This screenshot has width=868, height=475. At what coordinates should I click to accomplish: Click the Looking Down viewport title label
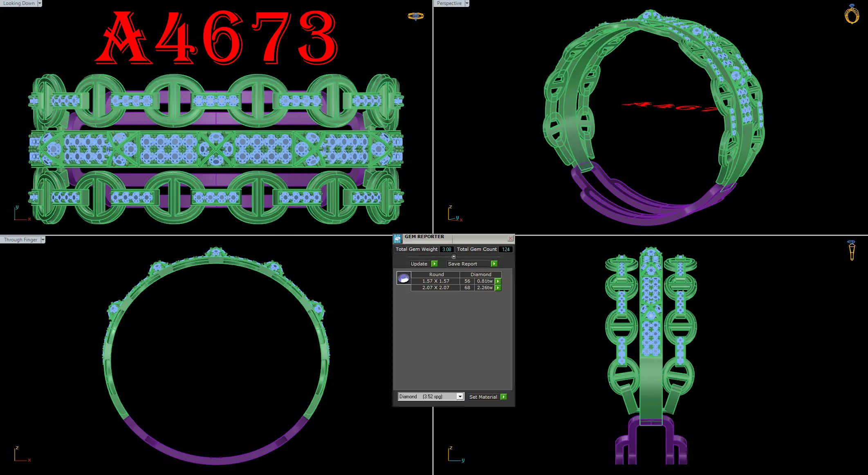19,3
